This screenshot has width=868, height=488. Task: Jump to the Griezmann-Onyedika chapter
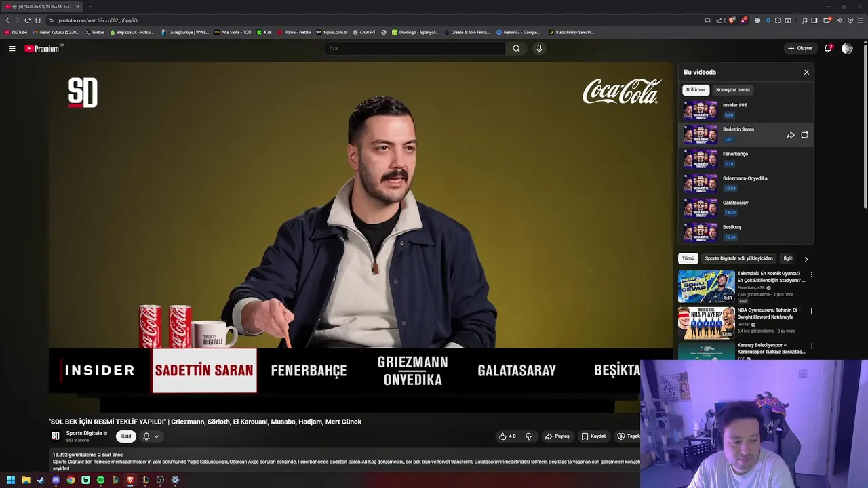tap(746, 184)
